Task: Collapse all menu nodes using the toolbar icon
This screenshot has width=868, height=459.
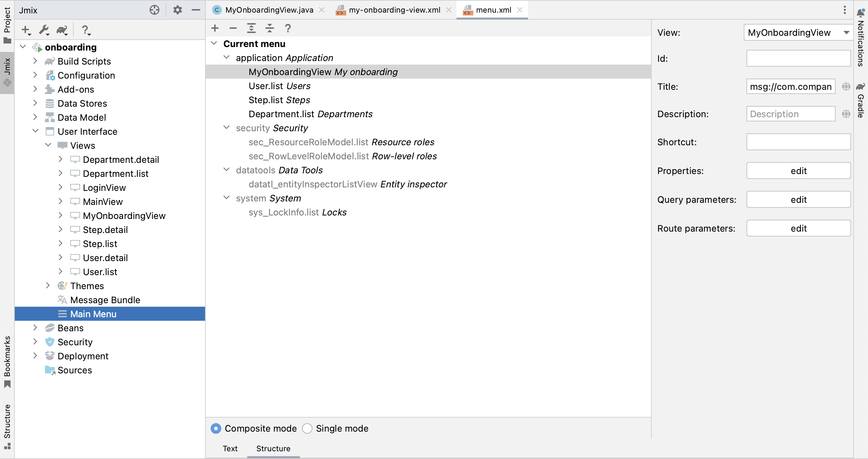Action: (269, 28)
